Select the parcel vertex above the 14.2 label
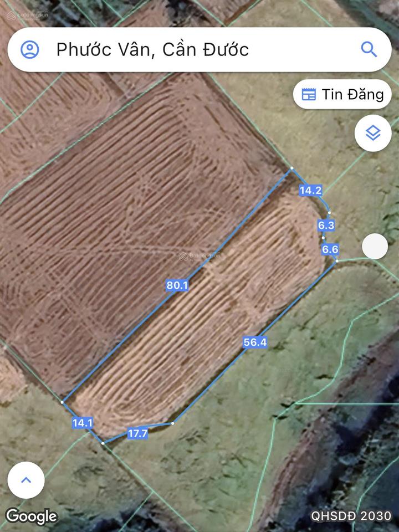399x532 pixels. tap(292, 168)
